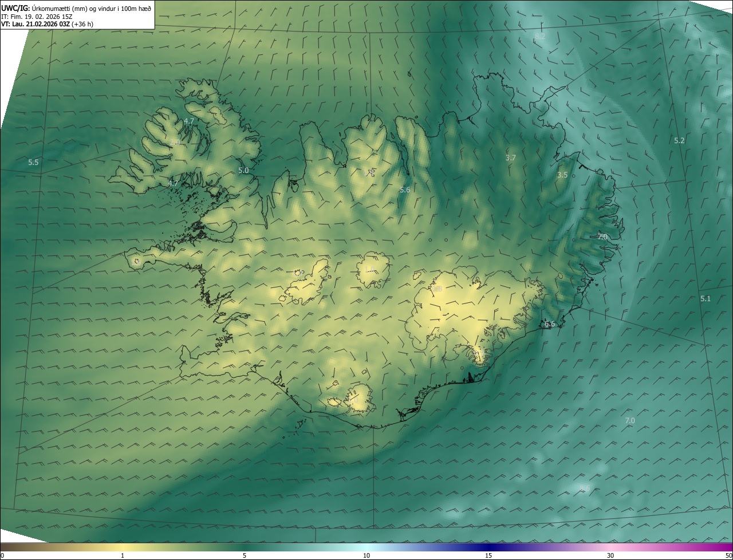Click the color scale tick labeled 50

point(728,555)
